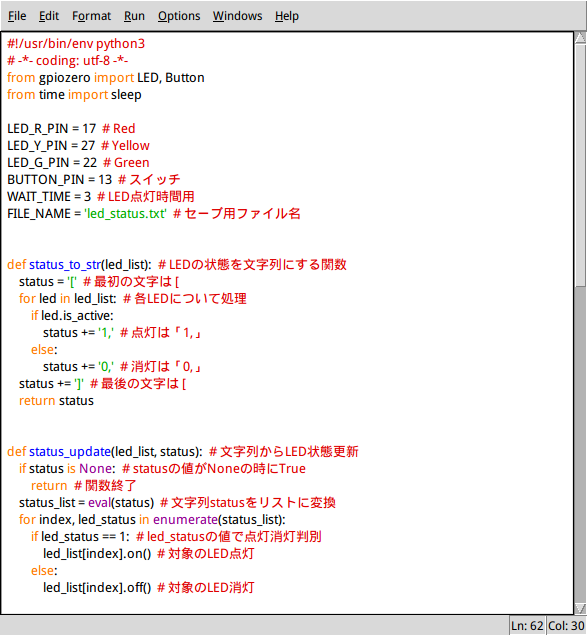
Task: Click the '# -*- coding: utf-8 -*-' line
Action: coord(68,60)
